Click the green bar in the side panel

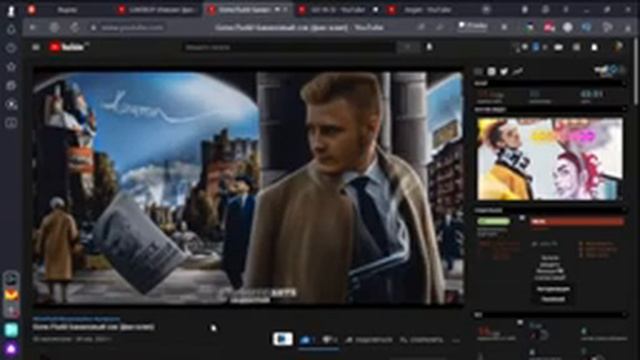[493, 221]
